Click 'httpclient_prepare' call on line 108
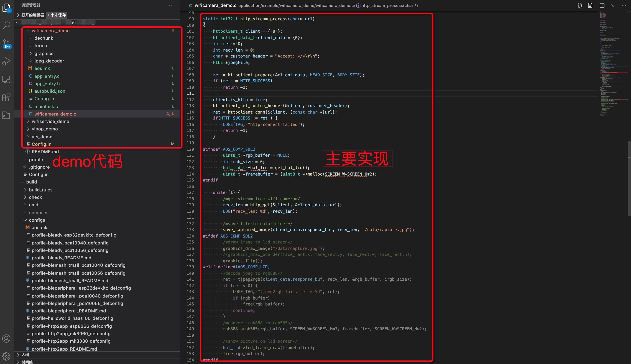Screen dimensions: 631x364 coord(250,75)
